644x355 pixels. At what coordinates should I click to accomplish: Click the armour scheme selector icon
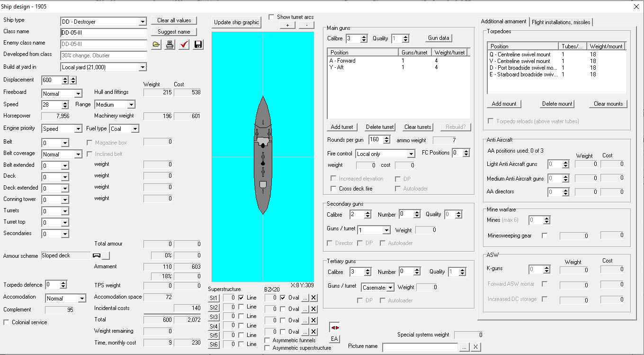coord(101,255)
